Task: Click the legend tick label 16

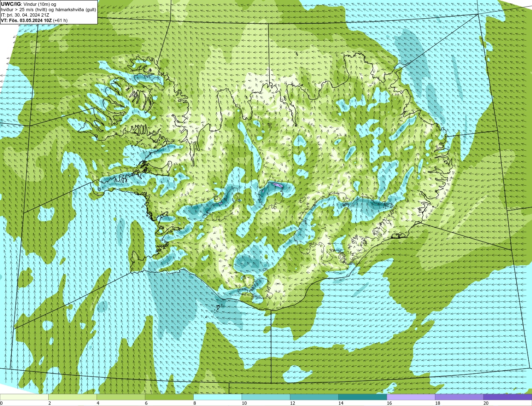Action: click(x=389, y=403)
